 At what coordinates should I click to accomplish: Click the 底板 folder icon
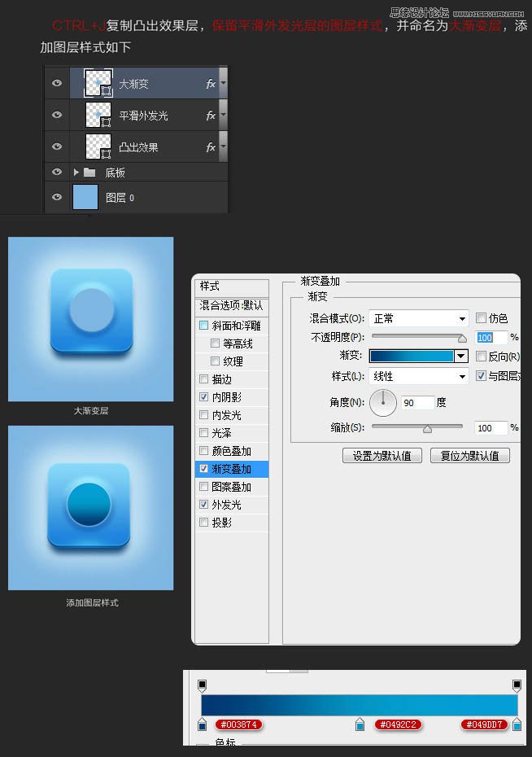coord(89,173)
